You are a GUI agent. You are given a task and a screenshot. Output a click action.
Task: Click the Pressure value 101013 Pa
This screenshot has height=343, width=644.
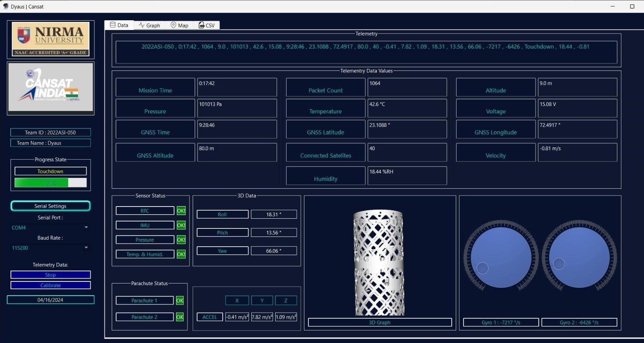(x=237, y=108)
